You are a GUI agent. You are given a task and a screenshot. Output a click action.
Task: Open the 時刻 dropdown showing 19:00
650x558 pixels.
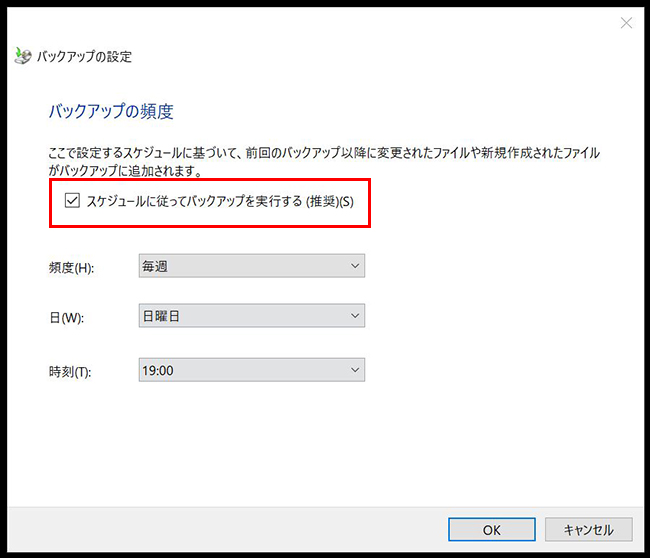tap(252, 370)
